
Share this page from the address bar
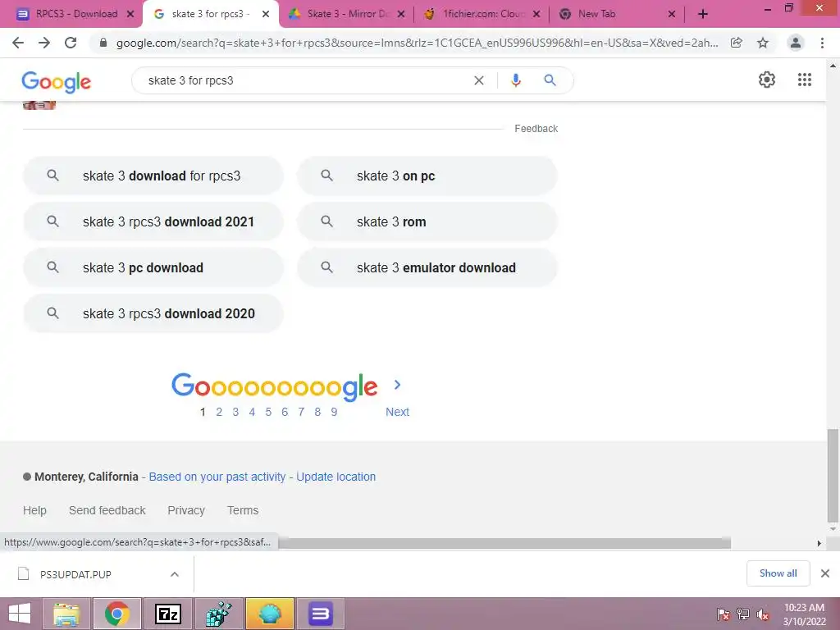tap(737, 43)
